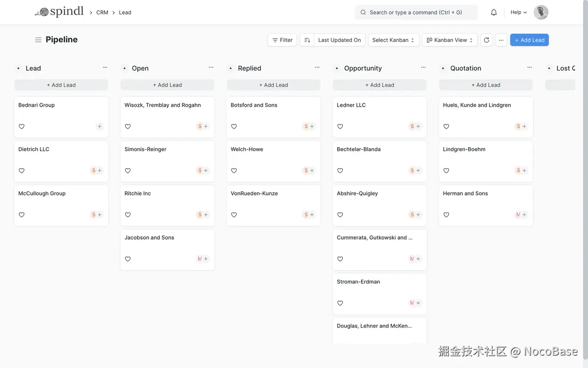The height and width of the screenshot is (368, 588).
Task: Click the blue Add Lead button
Action: [529, 40]
